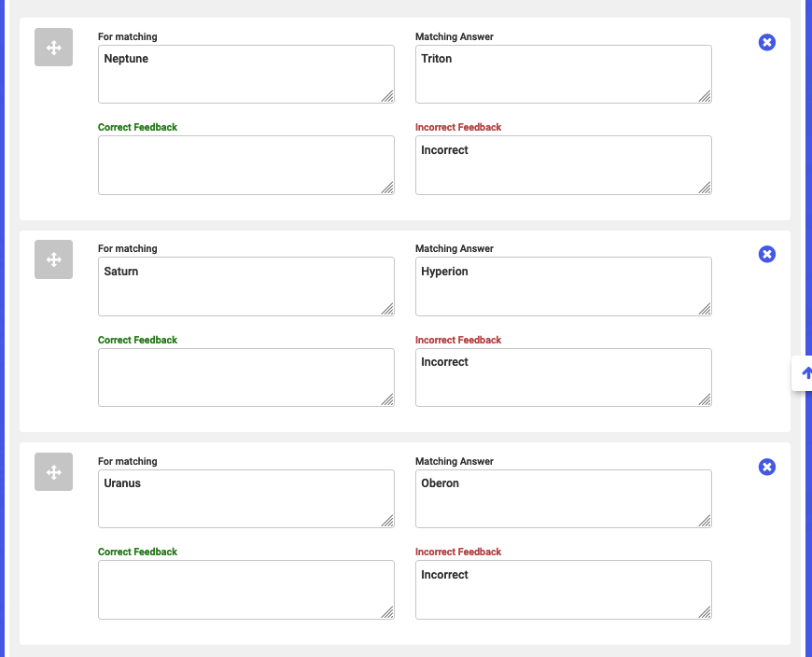Grab the move handle for Uranus row
The width and height of the screenshot is (812, 657).
(x=54, y=471)
